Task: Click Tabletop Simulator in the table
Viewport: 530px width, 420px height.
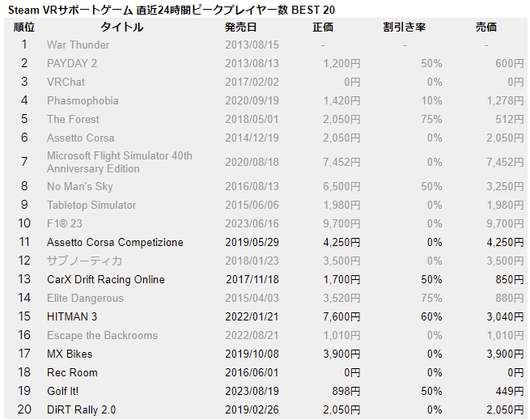Action: (x=91, y=205)
